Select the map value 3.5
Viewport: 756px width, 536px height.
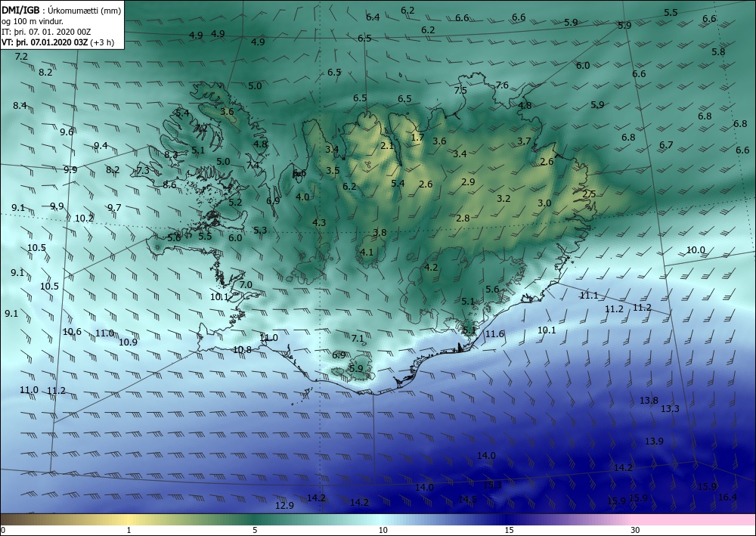point(333,170)
